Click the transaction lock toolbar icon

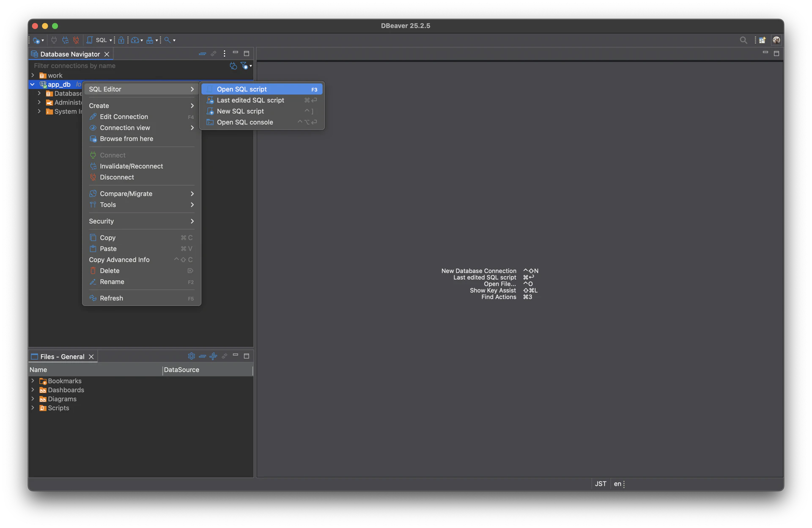(x=121, y=40)
